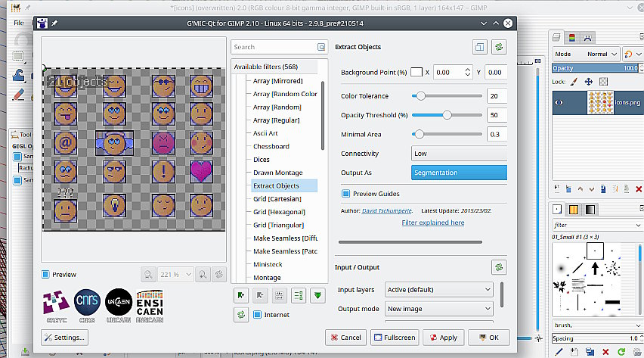Open the Input layers dropdown
Image resolution: width=644 pixels, height=358 pixels.
coord(438,290)
